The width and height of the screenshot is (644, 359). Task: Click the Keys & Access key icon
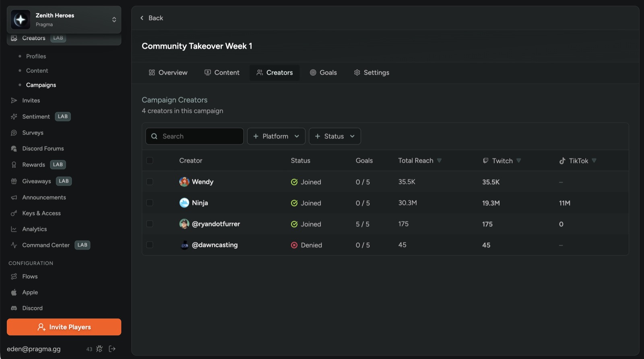coord(14,213)
